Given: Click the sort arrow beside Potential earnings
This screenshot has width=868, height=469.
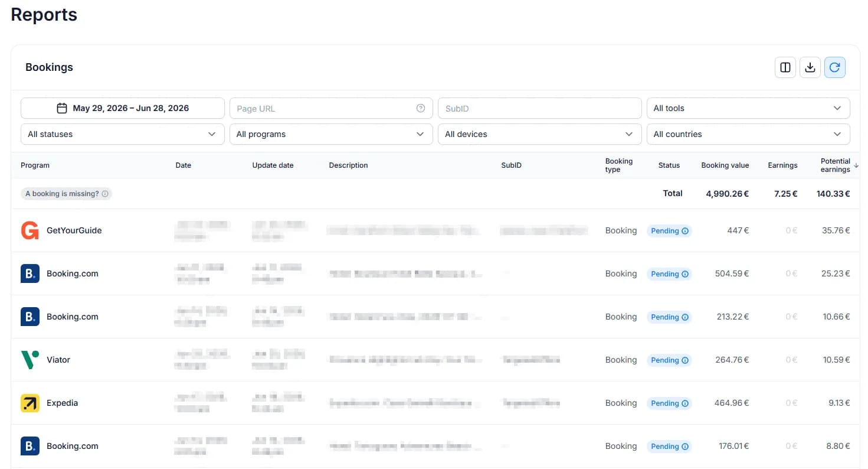Looking at the screenshot, I should click(856, 165).
